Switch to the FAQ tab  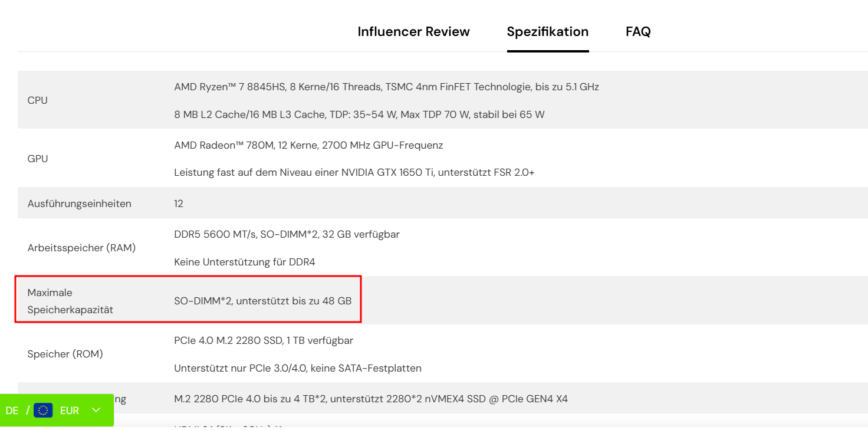click(638, 31)
